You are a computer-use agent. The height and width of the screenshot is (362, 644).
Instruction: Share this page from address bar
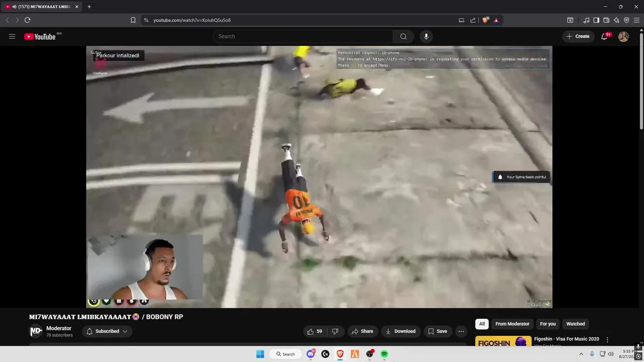pos(473,20)
